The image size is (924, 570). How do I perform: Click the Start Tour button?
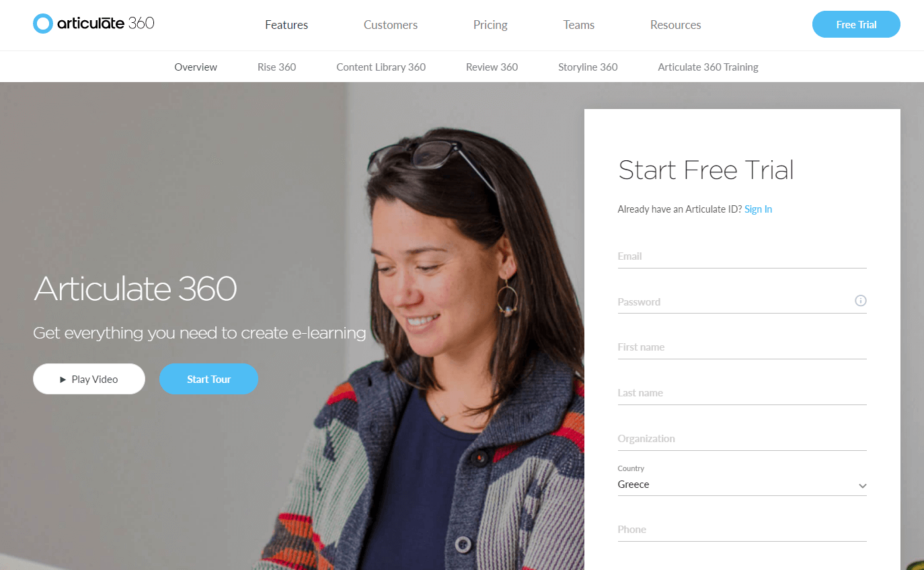pyautogui.click(x=208, y=379)
